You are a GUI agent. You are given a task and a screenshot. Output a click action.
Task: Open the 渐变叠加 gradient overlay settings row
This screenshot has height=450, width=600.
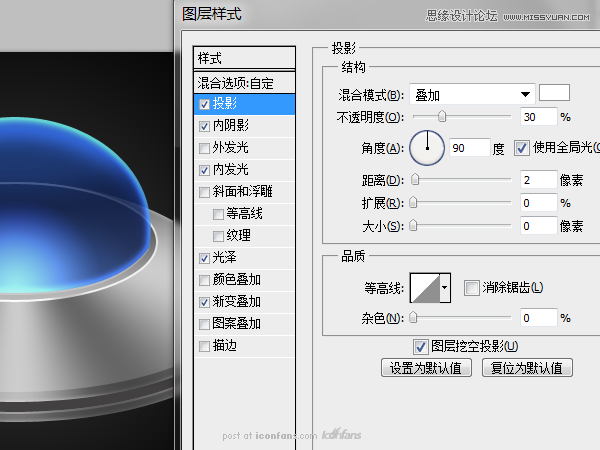[x=245, y=302]
